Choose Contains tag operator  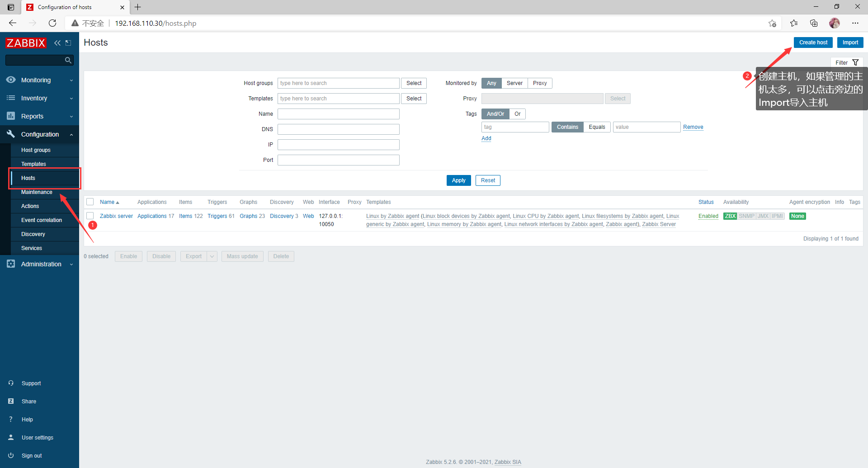(567, 127)
